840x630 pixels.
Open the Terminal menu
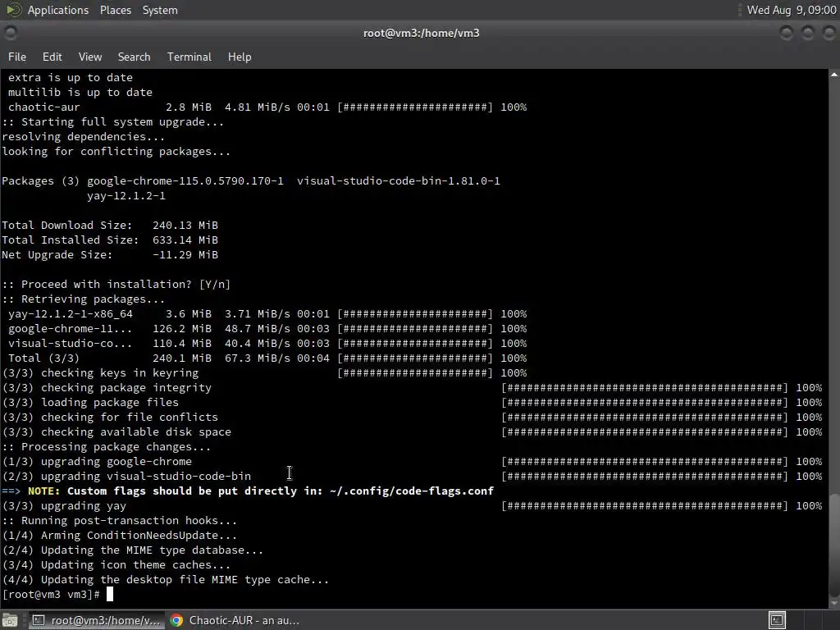(189, 57)
